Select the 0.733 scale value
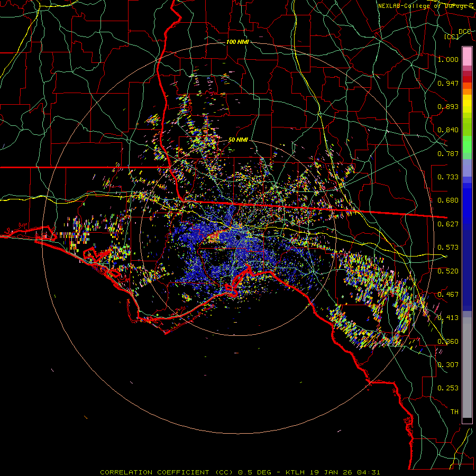Viewport: 476px width, 476px height. click(x=448, y=177)
